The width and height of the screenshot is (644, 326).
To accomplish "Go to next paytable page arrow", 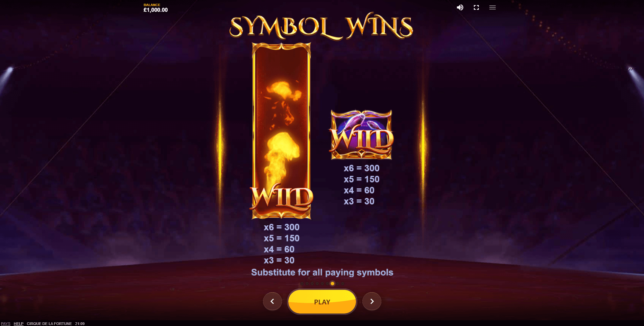I will [x=372, y=301].
